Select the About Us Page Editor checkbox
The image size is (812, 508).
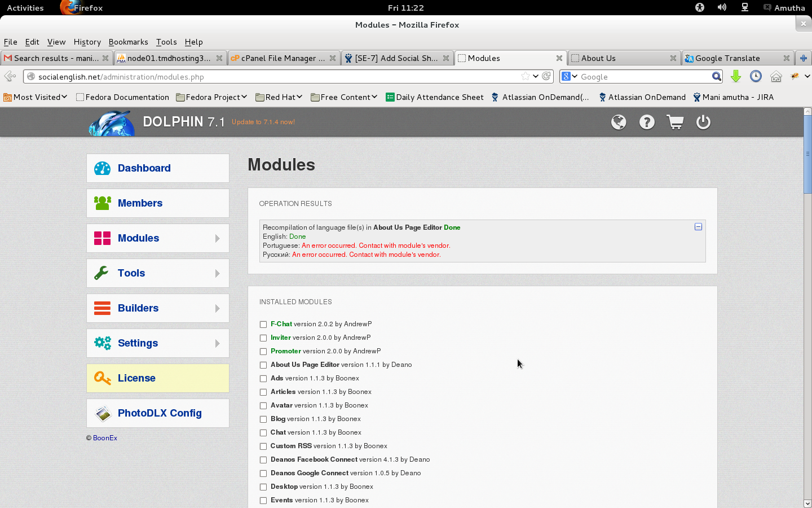(263, 365)
